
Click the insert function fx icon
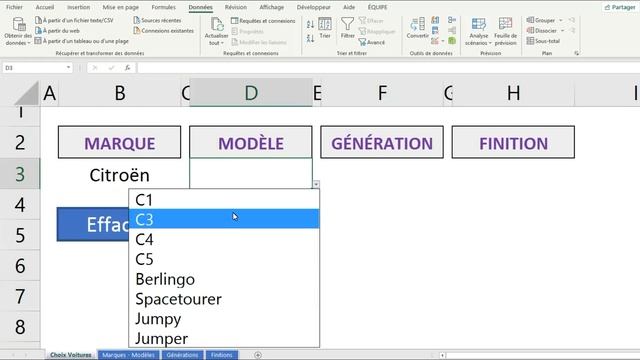[127, 68]
